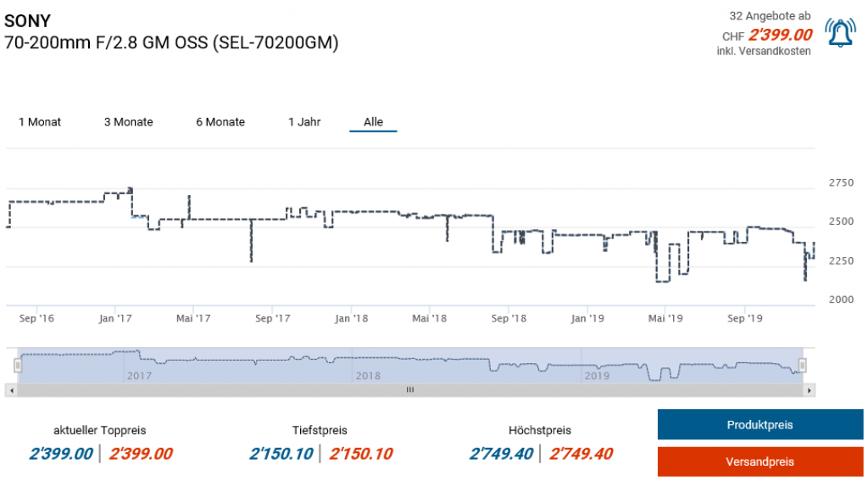The height and width of the screenshot is (481, 868).
Task: Select the 1 Monat time range
Action: tap(40, 122)
